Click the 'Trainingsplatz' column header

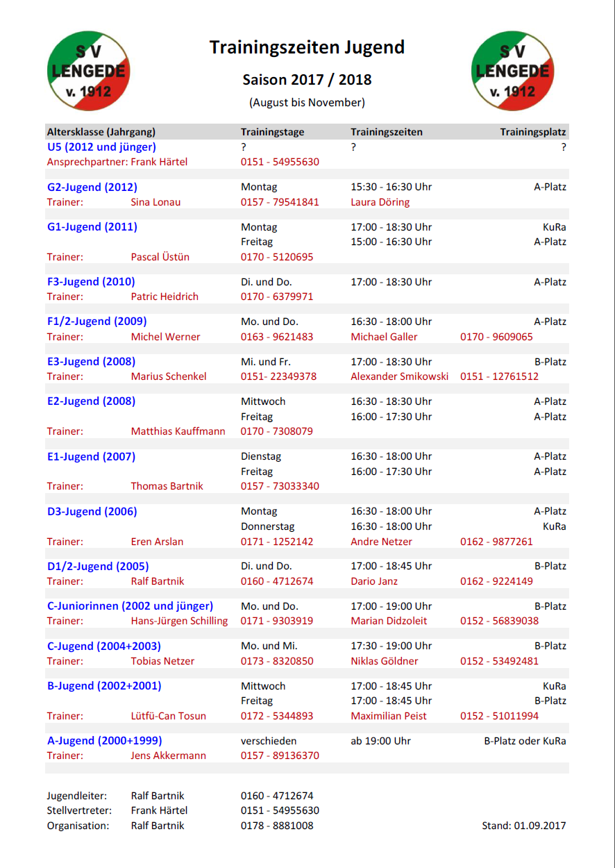click(532, 132)
